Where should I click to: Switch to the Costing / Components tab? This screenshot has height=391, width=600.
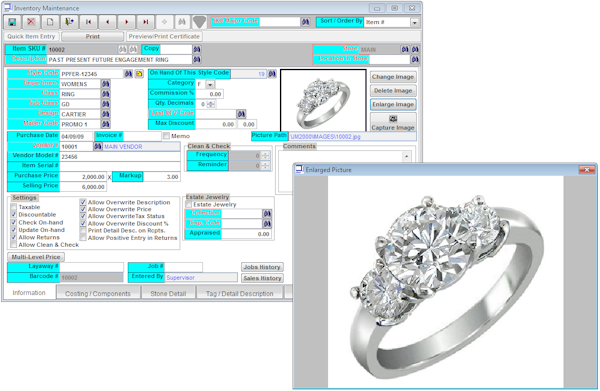click(x=98, y=293)
